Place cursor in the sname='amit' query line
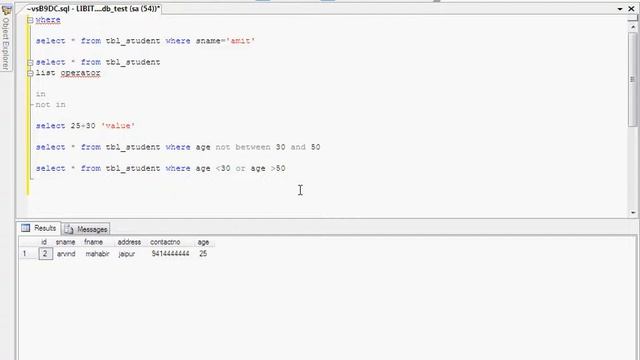The width and height of the screenshot is (640, 360). (145, 41)
